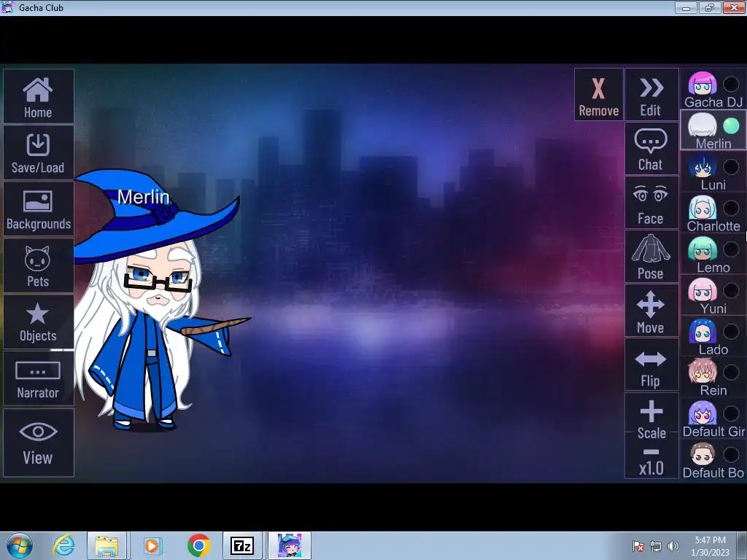Launch Google Chrome from taskbar
The height and width of the screenshot is (560, 747).
click(198, 545)
